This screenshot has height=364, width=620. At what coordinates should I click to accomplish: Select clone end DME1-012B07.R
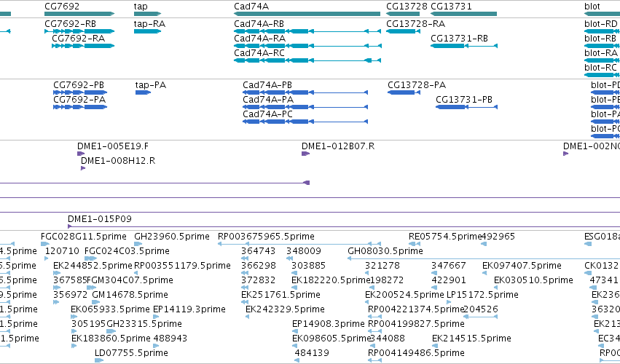pos(306,154)
